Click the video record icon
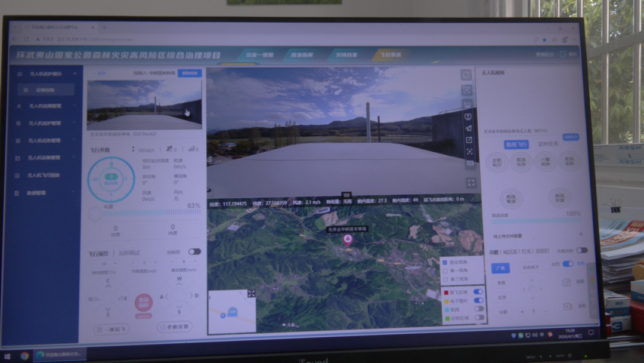Image resolution: width=644 pixels, height=363 pixels. [567, 306]
